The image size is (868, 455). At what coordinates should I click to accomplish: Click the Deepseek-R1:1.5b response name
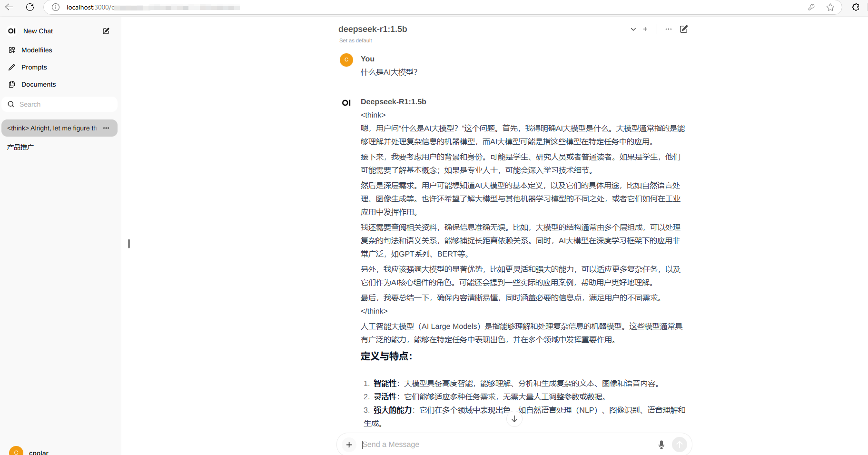(393, 102)
